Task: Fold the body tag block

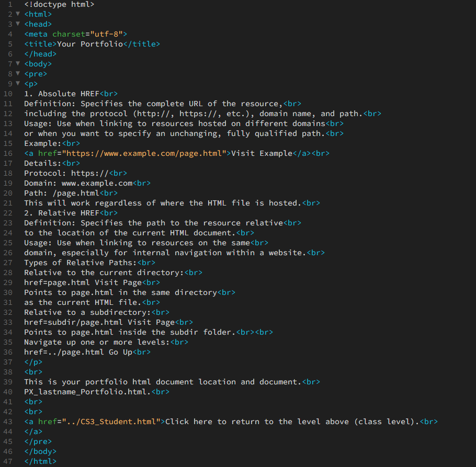Action: [x=18, y=64]
